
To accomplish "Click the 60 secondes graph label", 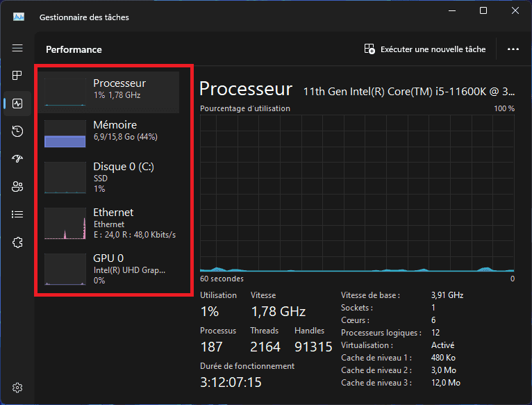I will pyautogui.click(x=222, y=279).
